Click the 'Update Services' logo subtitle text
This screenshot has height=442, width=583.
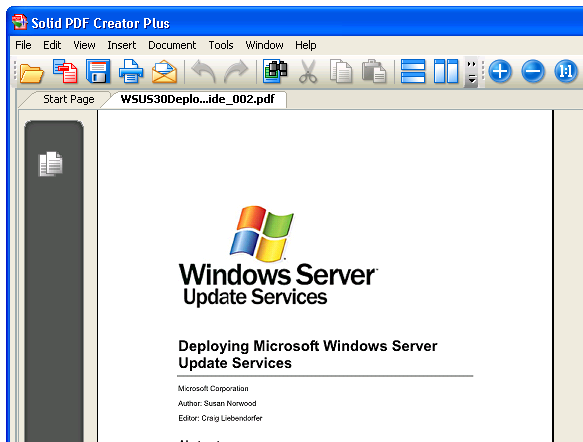255,297
